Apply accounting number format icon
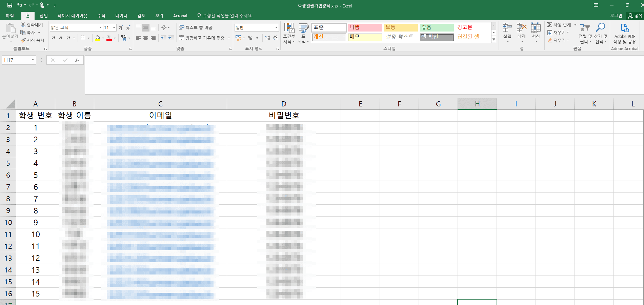This screenshot has width=644, height=305. (x=238, y=38)
